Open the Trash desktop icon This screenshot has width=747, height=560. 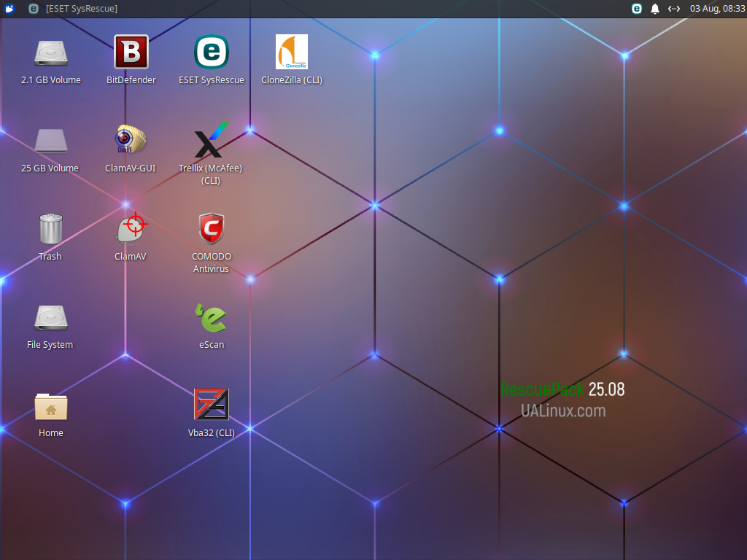pos(51,228)
